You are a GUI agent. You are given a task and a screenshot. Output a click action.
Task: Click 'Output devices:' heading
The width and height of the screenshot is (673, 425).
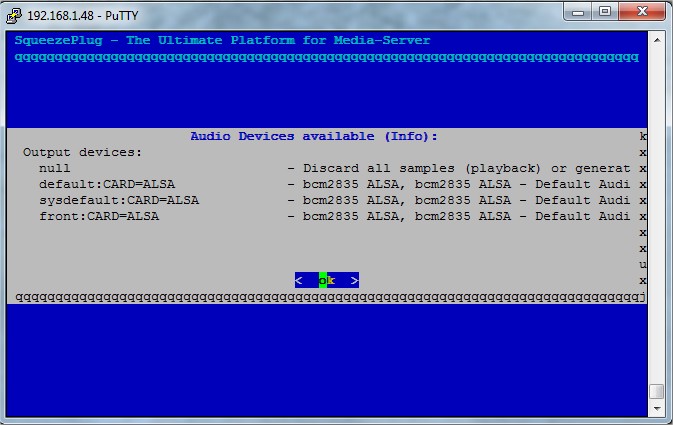coord(82,152)
